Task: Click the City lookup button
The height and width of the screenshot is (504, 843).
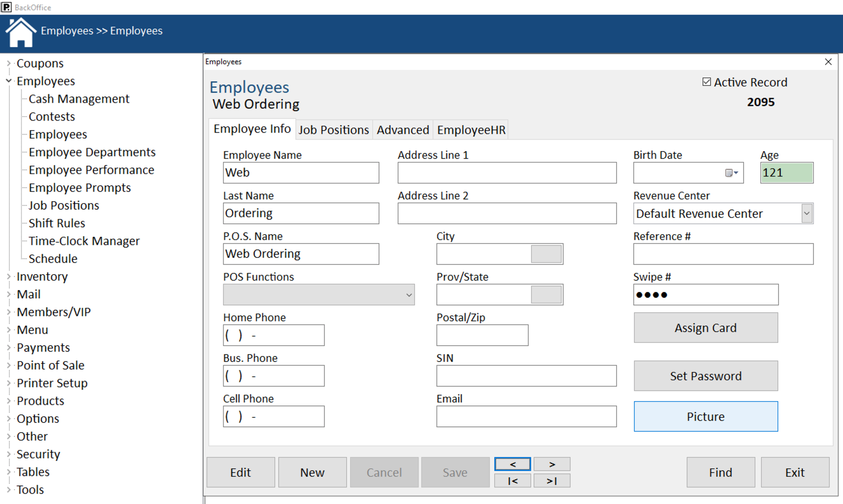Action: point(546,254)
